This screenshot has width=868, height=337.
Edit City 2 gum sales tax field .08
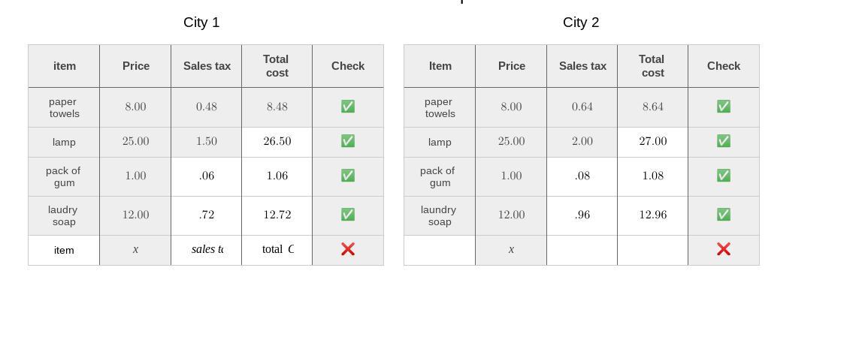pyautogui.click(x=582, y=176)
